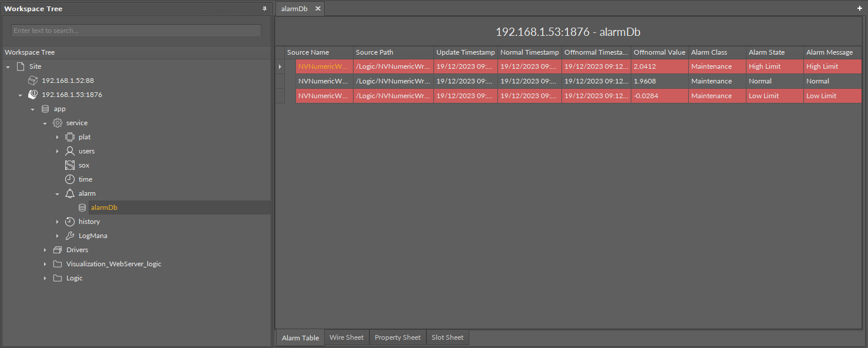Click the time clock icon
Image resolution: width=868 pixels, height=348 pixels.
coord(69,179)
